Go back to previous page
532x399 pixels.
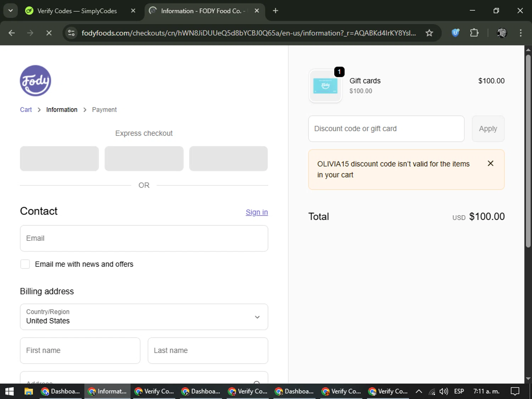pyautogui.click(x=12, y=33)
